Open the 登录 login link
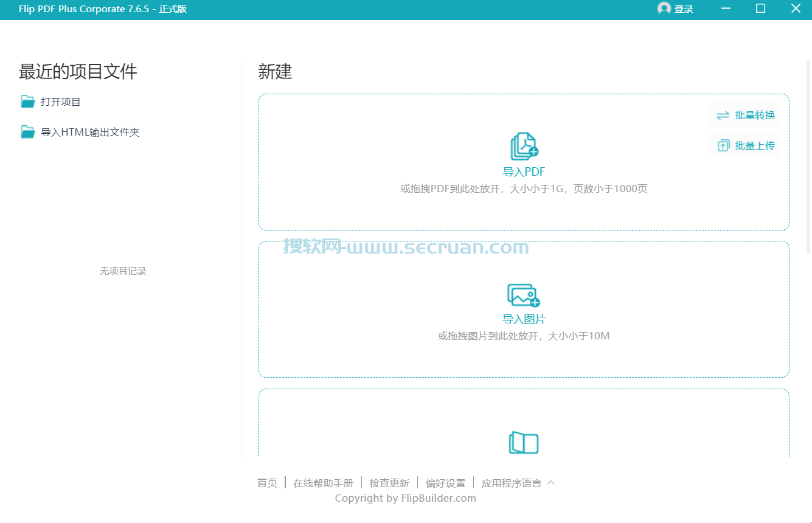Image resolution: width=812 pixels, height=523 pixels. point(684,9)
